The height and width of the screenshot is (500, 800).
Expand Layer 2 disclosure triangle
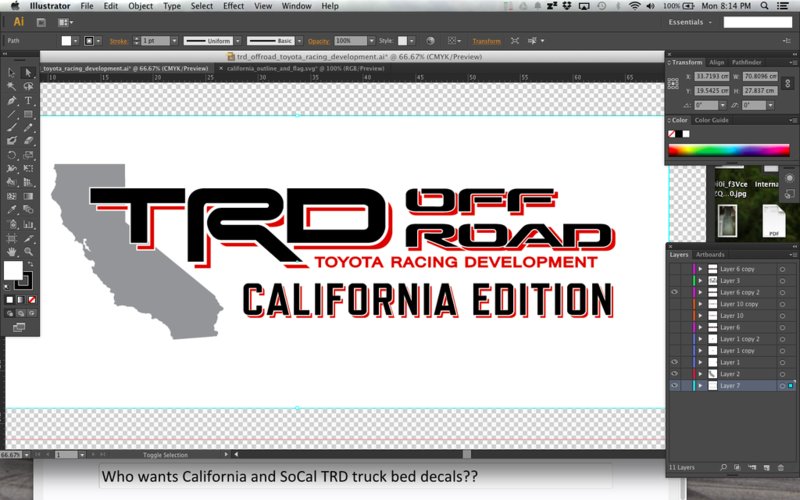701,374
